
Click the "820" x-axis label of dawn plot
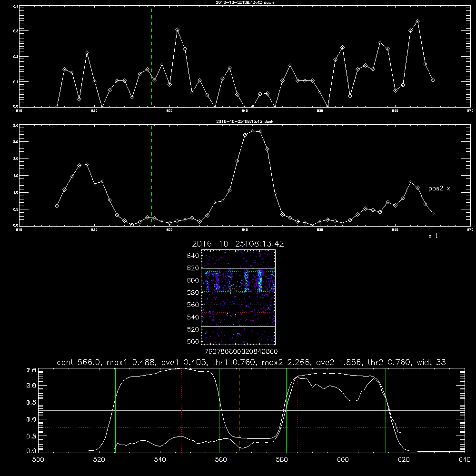pyautogui.click(x=94, y=111)
